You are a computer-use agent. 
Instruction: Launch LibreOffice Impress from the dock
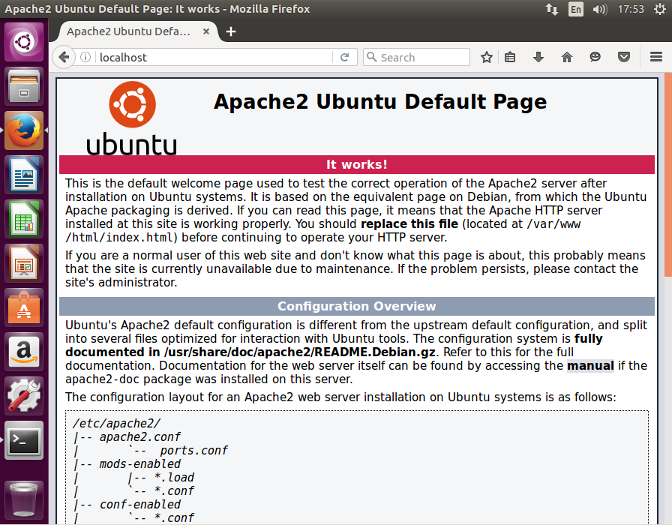pyautogui.click(x=24, y=263)
